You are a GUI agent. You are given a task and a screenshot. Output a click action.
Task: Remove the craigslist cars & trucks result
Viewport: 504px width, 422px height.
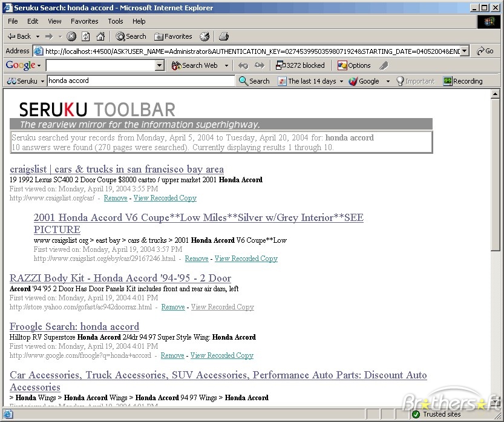(x=116, y=198)
